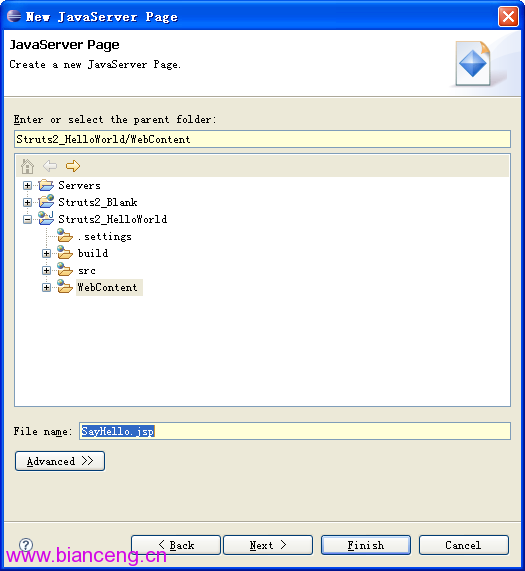
Task: Select the WebContent folder label
Action: click(107, 287)
